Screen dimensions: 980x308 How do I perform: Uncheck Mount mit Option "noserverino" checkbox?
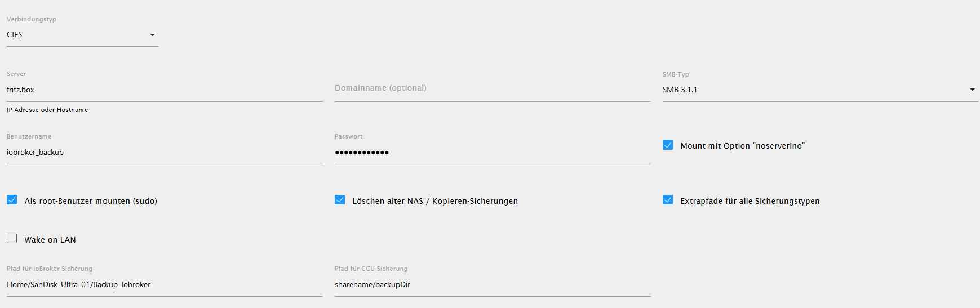[x=668, y=145]
